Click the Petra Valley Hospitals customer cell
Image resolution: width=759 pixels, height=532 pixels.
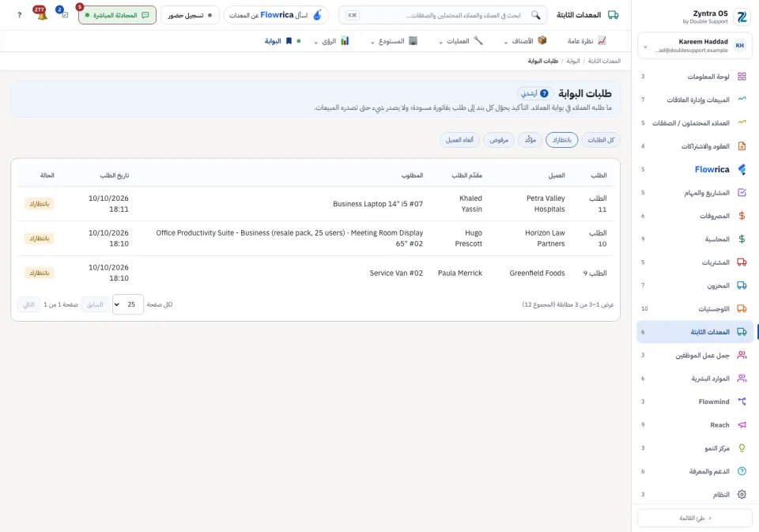coord(546,204)
